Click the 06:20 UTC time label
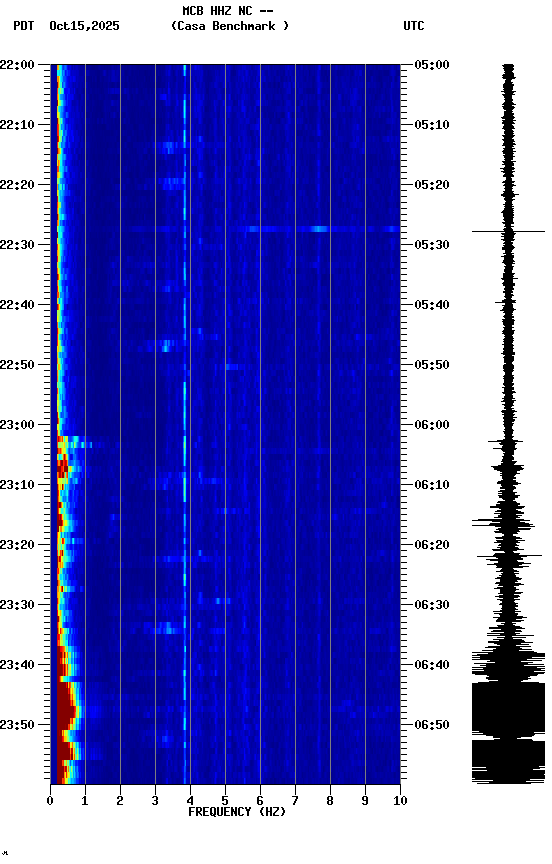552x864 pixels. (432, 546)
